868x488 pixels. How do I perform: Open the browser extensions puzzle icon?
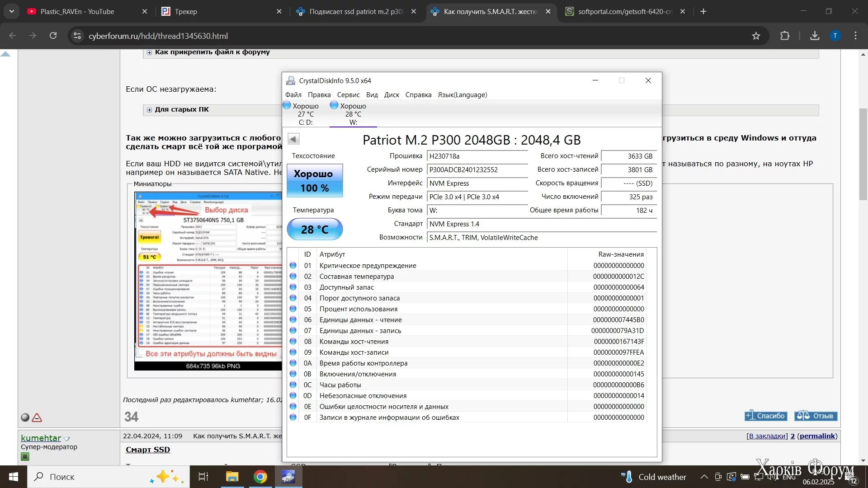785,36
